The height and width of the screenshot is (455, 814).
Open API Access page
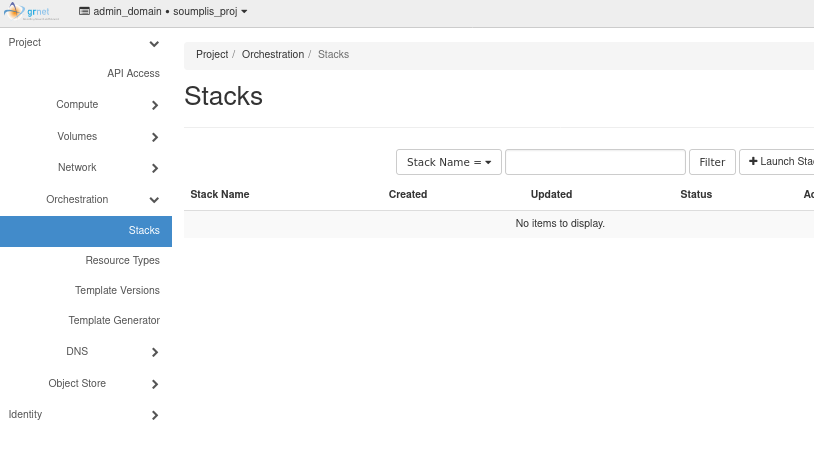[x=133, y=74]
